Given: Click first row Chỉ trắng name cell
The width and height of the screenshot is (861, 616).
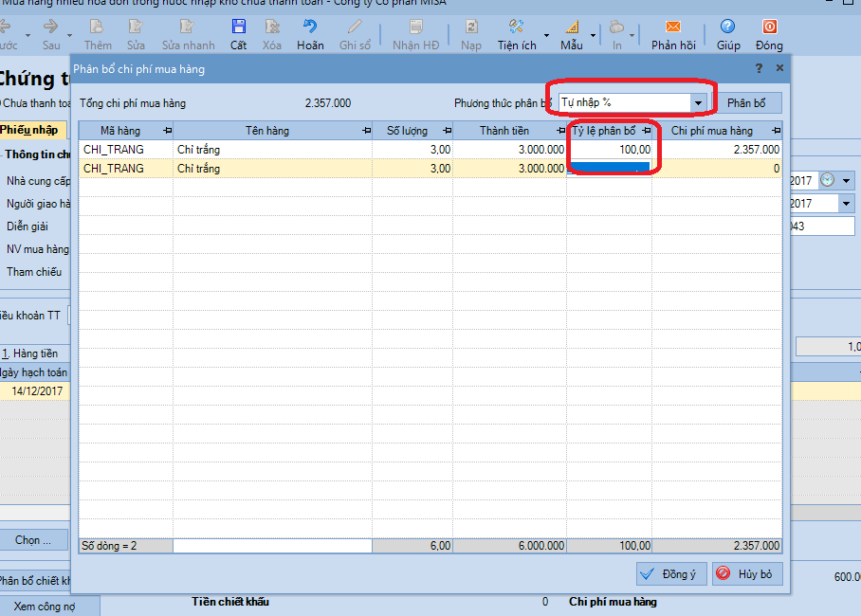Looking at the screenshot, I should pos(272,150).
